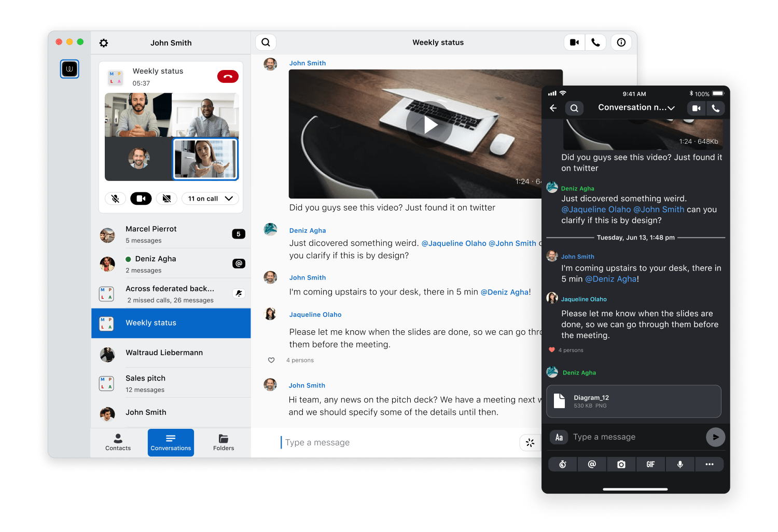Open the conversation info icon
The height and width of the screenshot is (532, 778).
point(621,42)
